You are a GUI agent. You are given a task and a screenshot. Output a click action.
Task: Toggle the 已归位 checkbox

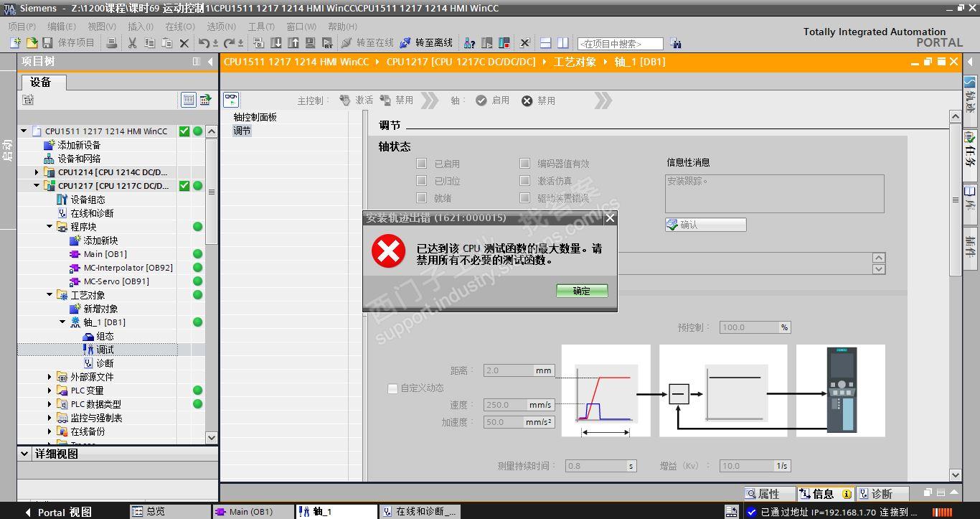pyautogui.click(x=421, y=181)
